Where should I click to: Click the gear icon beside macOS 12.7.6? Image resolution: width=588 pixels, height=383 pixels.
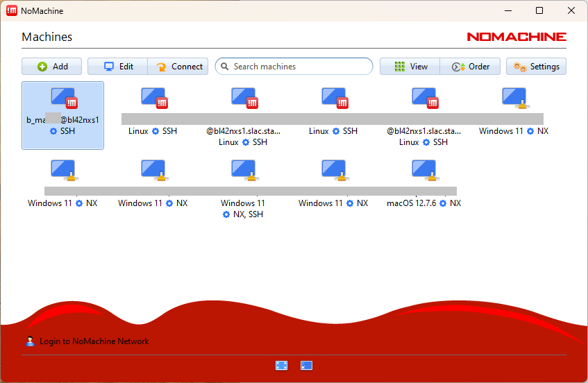443,203
